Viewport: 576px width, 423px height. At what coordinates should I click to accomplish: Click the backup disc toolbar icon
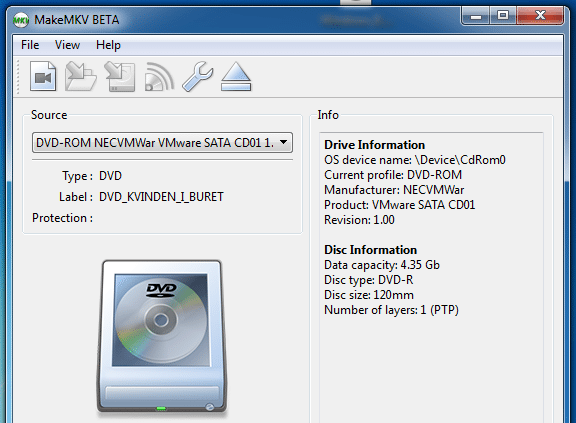pyautogui.click(x=120, y=76)
